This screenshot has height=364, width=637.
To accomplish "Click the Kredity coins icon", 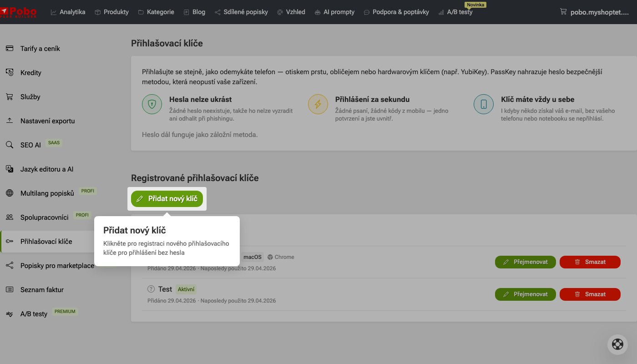I will [10, 72].
